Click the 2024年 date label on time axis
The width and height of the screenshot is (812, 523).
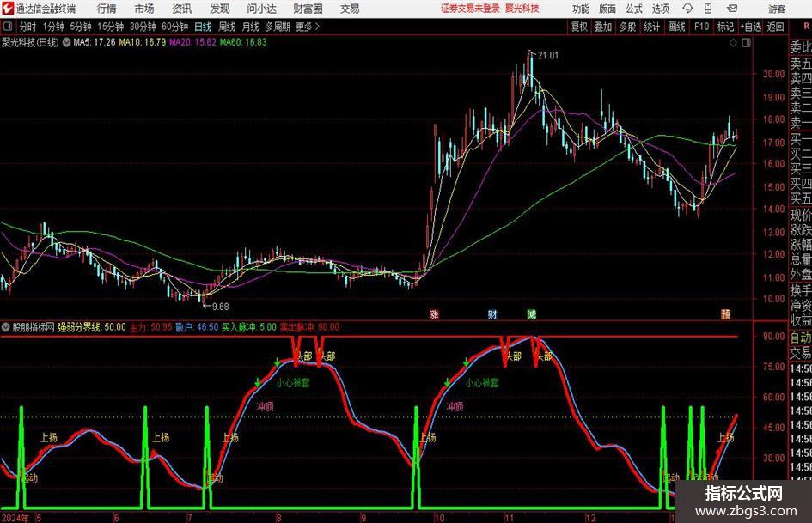tap(15, 518)
